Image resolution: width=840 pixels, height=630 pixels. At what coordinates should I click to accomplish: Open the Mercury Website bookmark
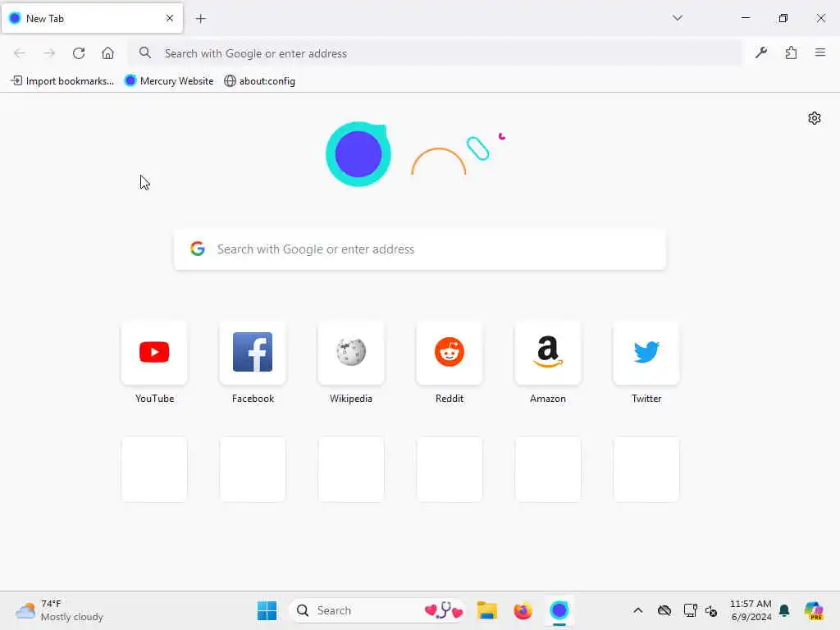(x=169, y=81)
